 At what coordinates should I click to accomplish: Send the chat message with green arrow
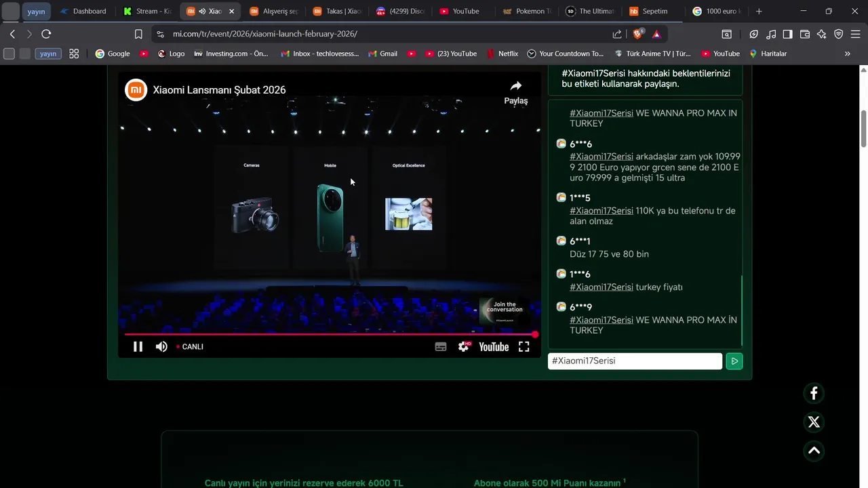tap(734, 361)
